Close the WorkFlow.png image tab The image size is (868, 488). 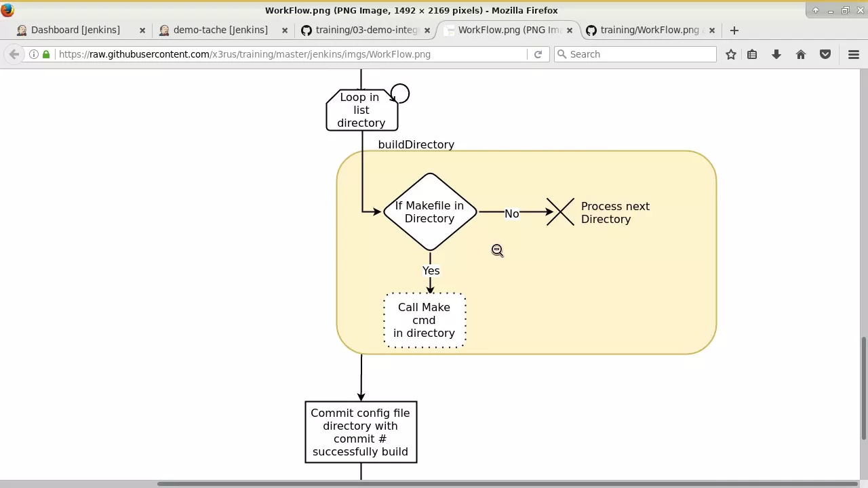pos(570,30)
